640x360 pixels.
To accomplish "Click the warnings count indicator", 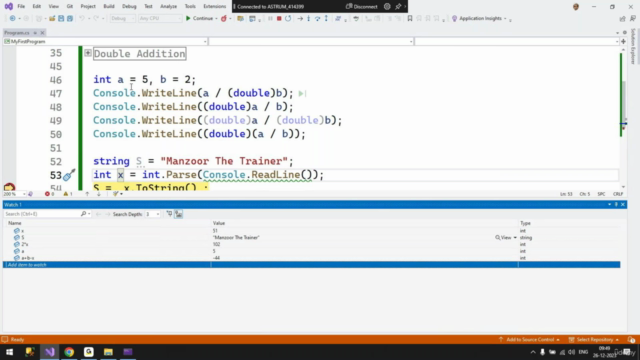I will click(68, 194).
